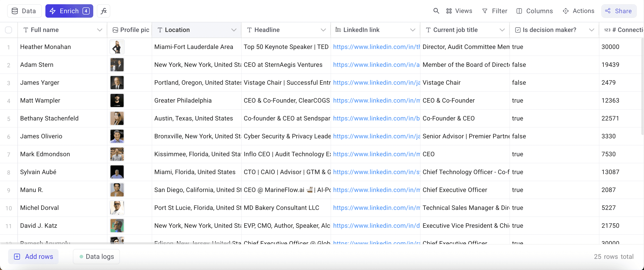644x270 pixels.
Task: Open Heather Monahan's LinkedIn link
Action: [x=376, y=47]
